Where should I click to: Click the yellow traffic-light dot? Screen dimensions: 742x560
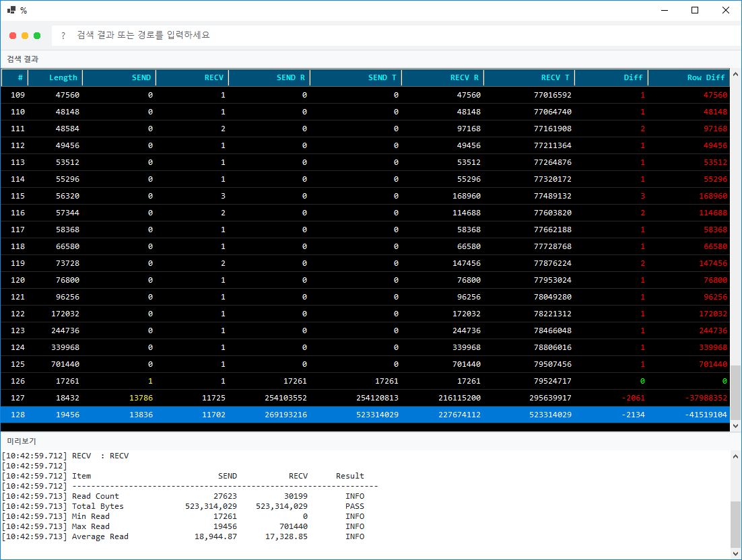pos(25,36)
